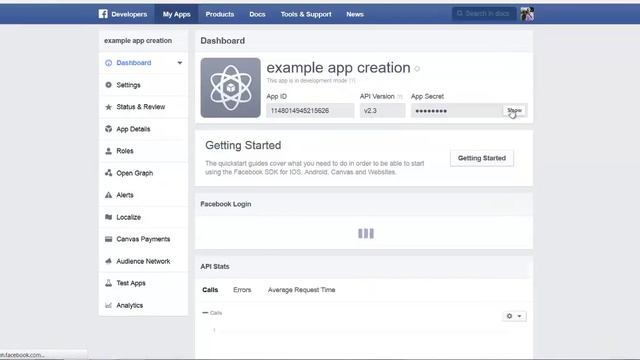640x360 pixels.
Task: Click the Alerts warning triangle icon
Action: pos(108,195)
